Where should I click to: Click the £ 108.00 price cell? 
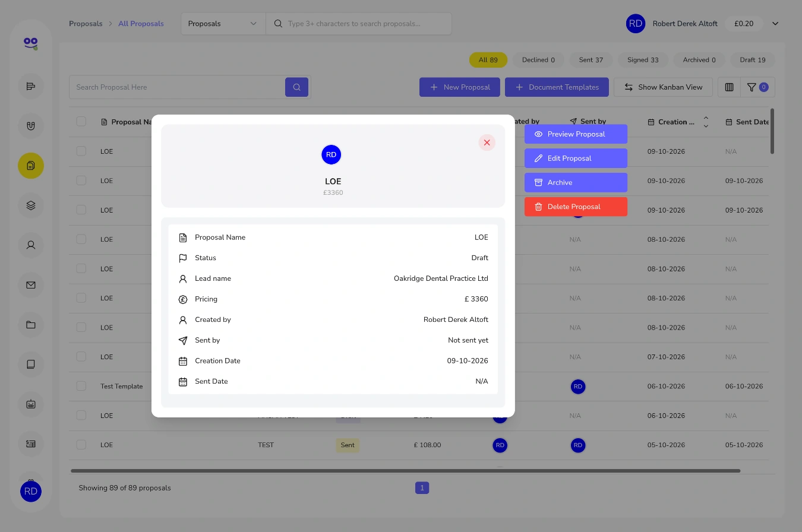(x=428, y=445)
